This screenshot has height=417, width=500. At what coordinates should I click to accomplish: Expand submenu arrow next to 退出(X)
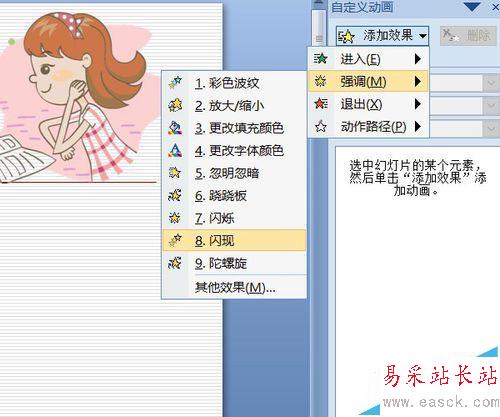[x=418, y=104]
